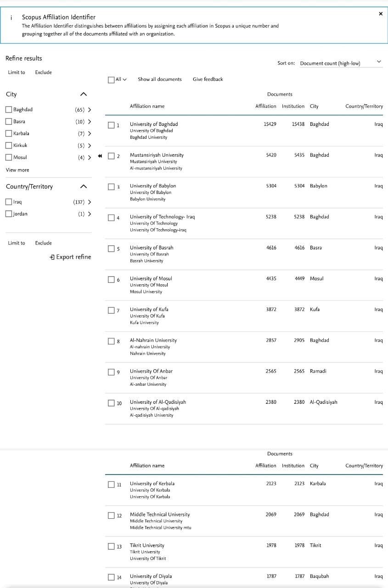Click the Export refine icon

(x=52, y=257)
